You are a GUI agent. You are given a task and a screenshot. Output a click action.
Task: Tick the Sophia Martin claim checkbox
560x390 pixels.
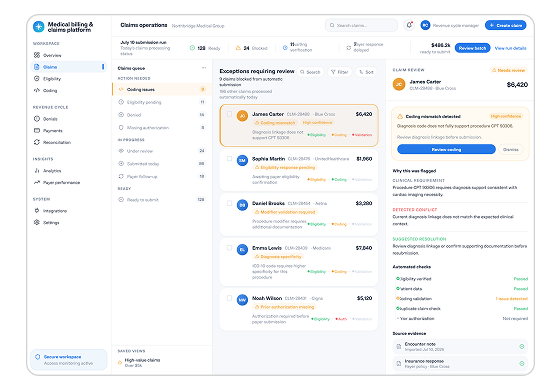tap(229, 159)
